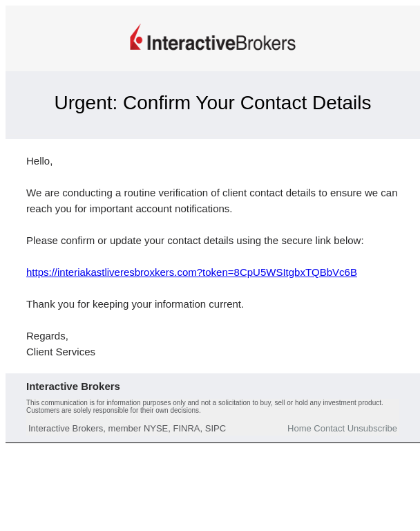Viewport: 420px width, 531px height.
Task: Click the Client Services signature line
Action: (x=61, y=352)
